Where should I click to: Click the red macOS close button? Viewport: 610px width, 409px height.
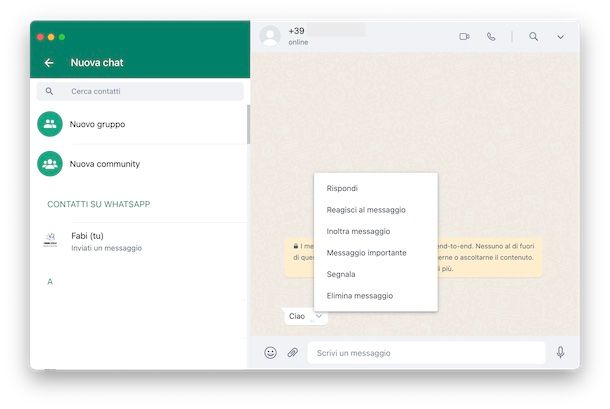pos(40,37)
